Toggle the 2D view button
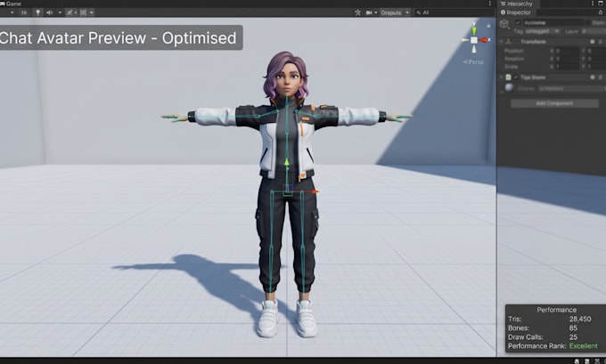Image resolution: width=606 pixels, height=364 pixels. click(x=24, y=12)
